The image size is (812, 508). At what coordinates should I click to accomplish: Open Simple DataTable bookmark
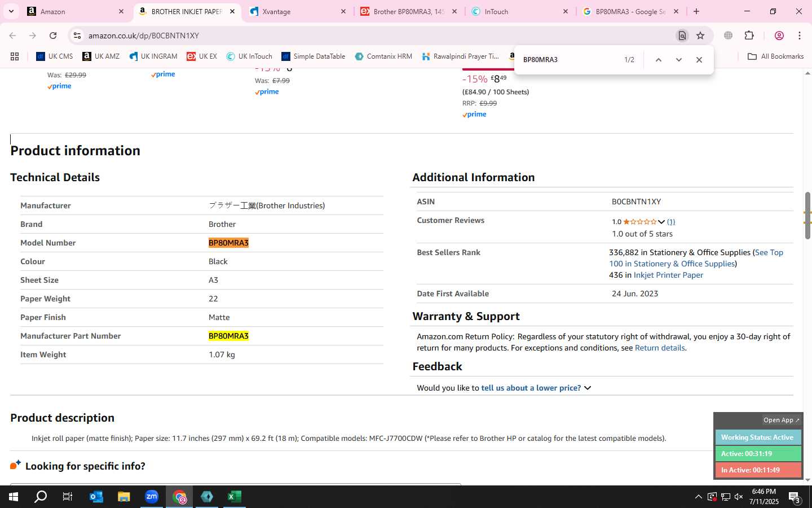[x=313, y=56]
